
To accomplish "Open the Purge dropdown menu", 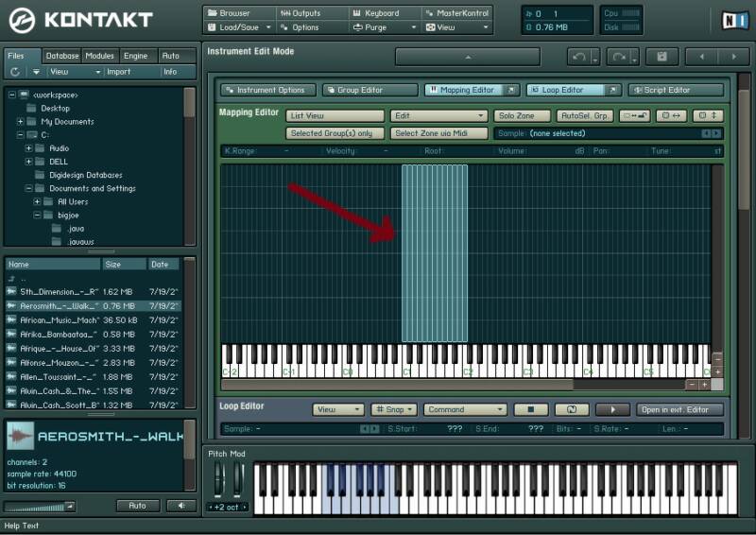I will pos(385,27).
